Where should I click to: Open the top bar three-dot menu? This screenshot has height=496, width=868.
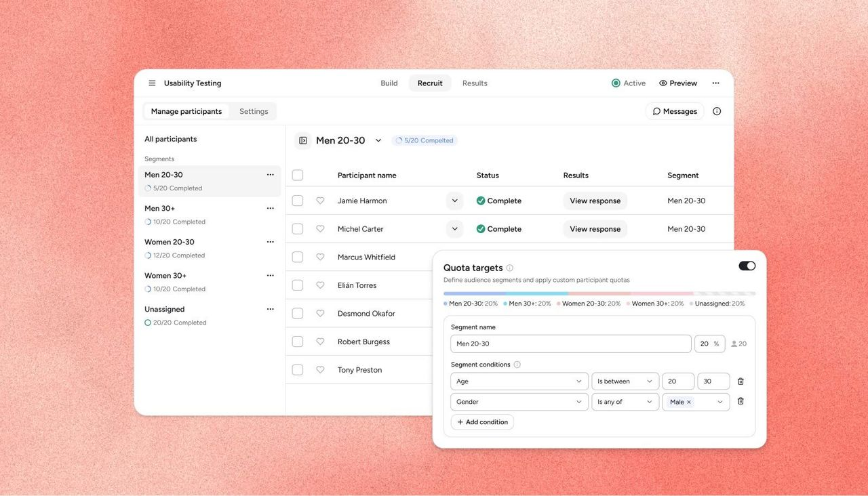(x=715, y=83)
